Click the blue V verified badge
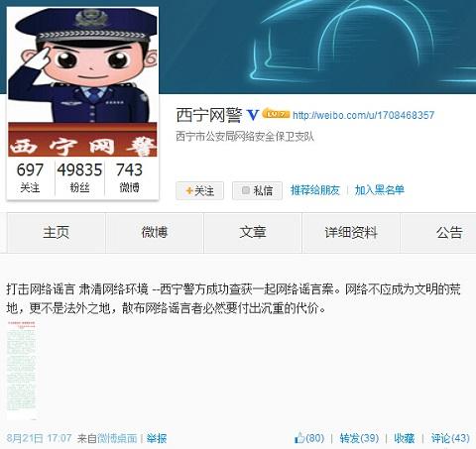 [253, 115]
